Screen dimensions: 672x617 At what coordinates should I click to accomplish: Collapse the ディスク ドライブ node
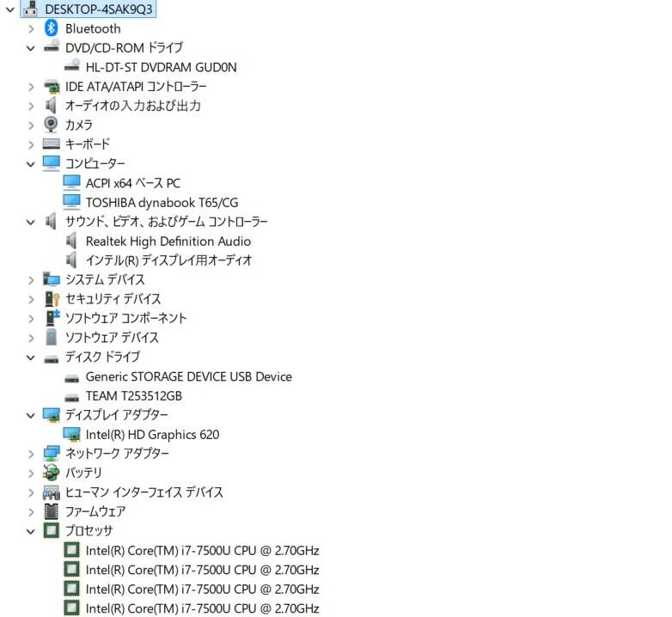click(31, 357)
